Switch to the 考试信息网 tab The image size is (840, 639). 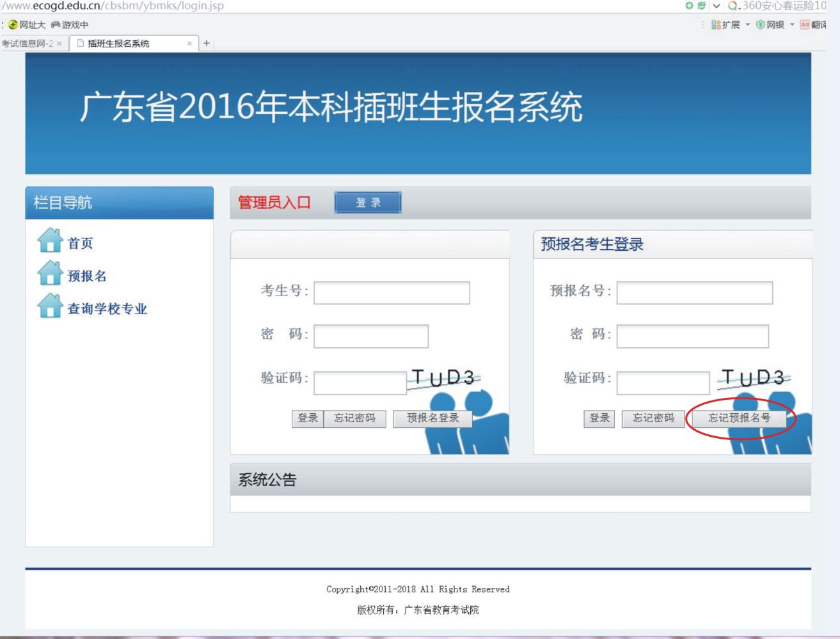[28, 43]
